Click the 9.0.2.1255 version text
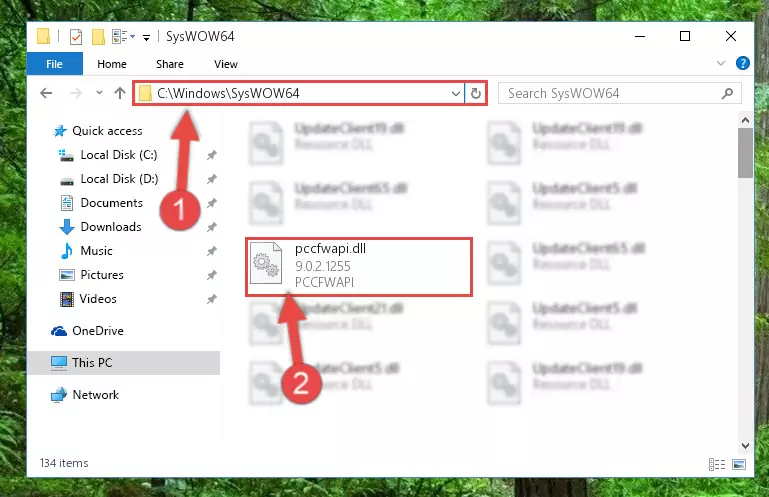This screenshot has width=769, height=497. point(323,266)
